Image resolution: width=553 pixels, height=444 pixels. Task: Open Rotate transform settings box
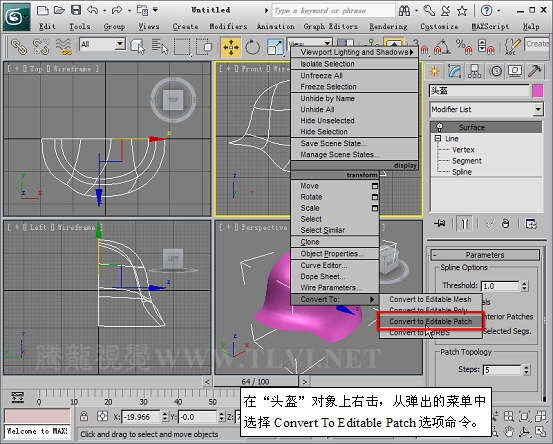(x=375, y=197)
